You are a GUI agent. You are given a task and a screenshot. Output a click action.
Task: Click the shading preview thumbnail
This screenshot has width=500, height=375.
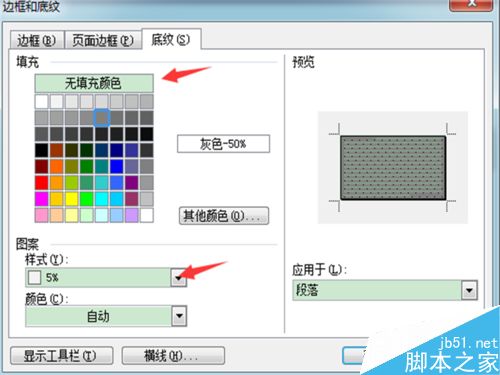393,168
